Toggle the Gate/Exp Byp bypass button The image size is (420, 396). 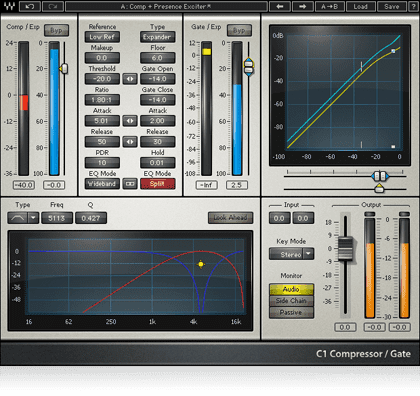coord(239,31)
